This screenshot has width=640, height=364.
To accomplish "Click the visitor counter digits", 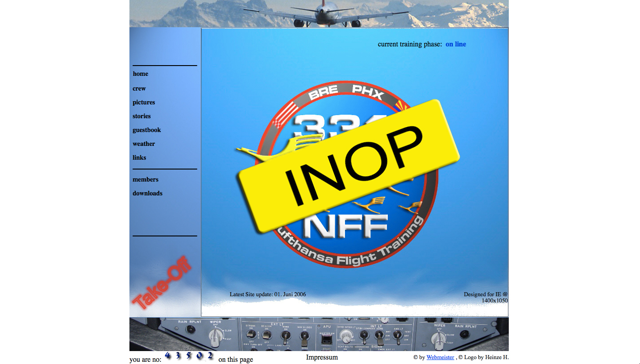I will 189,356.
